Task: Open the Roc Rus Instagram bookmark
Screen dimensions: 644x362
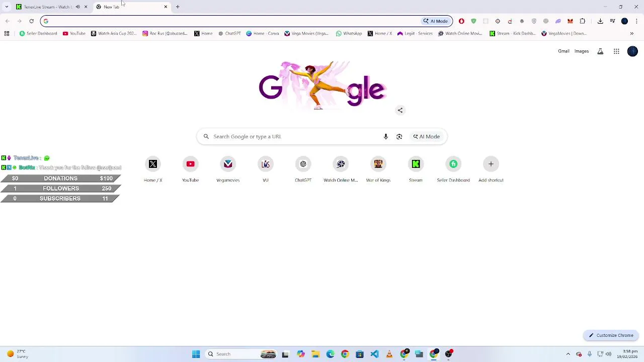Action: click(165, 33)
